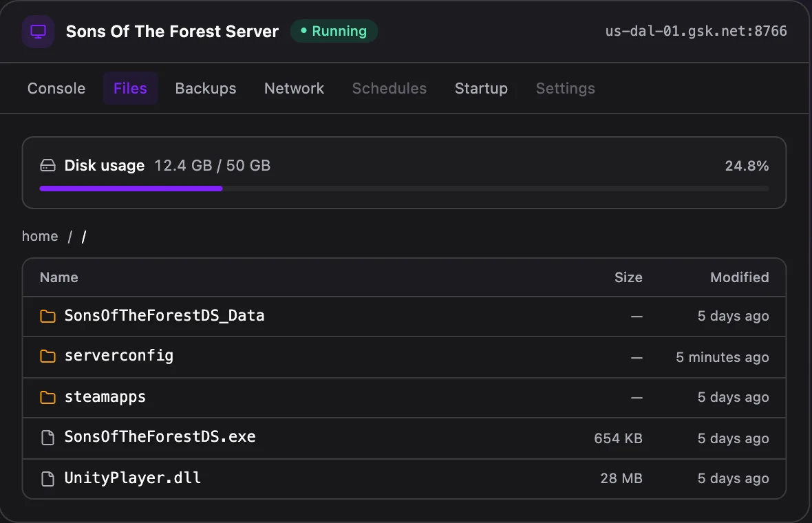Open the SonsOfTheForestDS.exe file

point(160,436)
